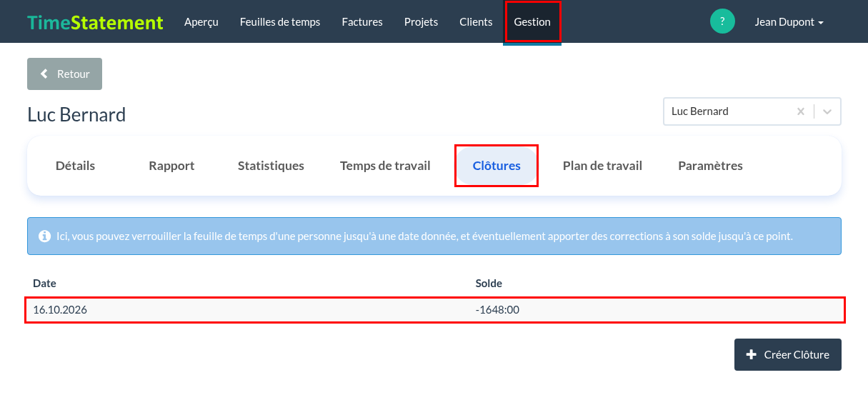
Task: Click the green help question mark icon
Action: (722, 21)
